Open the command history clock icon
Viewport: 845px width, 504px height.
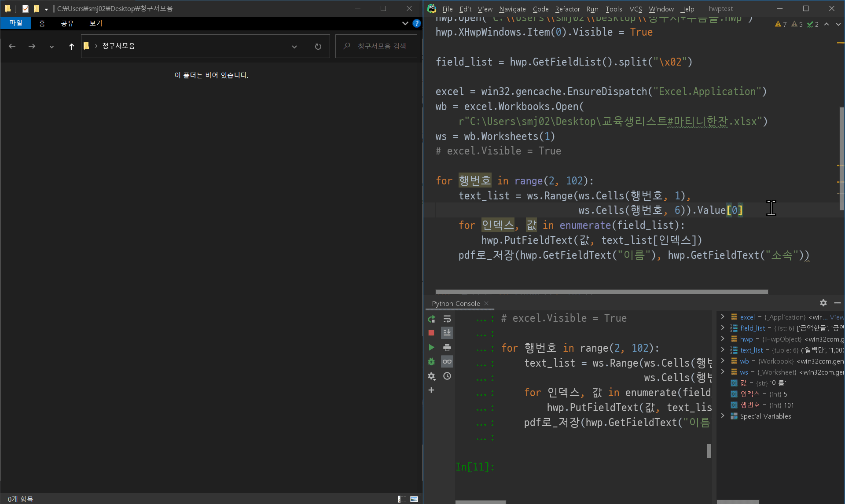[447, 376]
